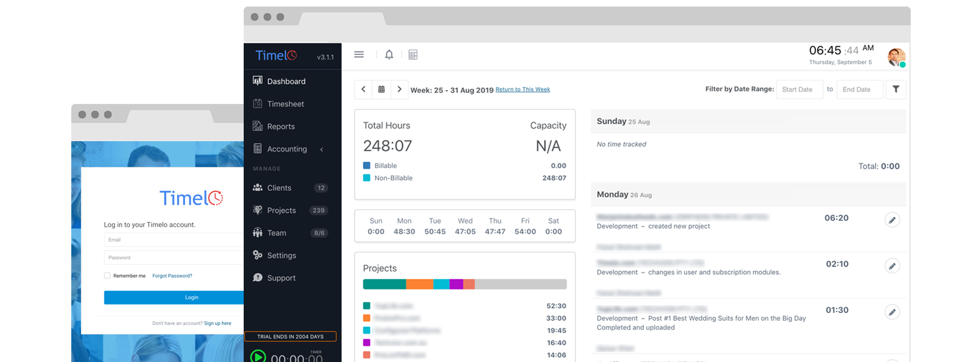Viewport: 980px width, 362px height.
Task: Open Reports in the sidebar
Action: pyautogui.click(x=281, y=127)
